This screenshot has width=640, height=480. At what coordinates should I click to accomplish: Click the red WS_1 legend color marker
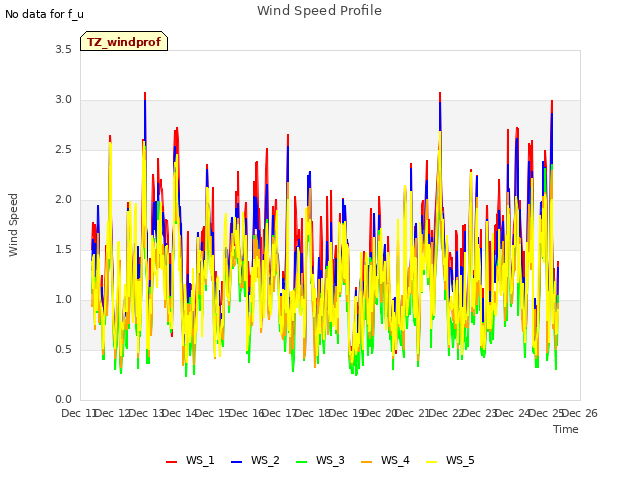click(x=171, y=462)
